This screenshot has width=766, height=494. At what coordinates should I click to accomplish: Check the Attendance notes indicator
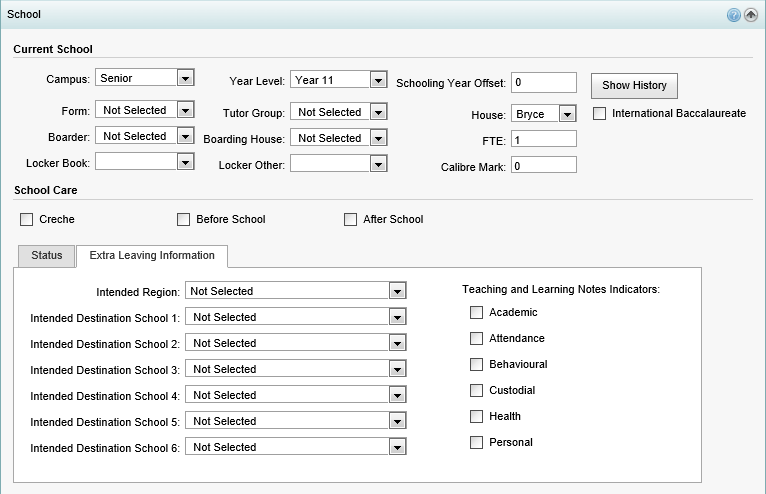click(476, 338)
